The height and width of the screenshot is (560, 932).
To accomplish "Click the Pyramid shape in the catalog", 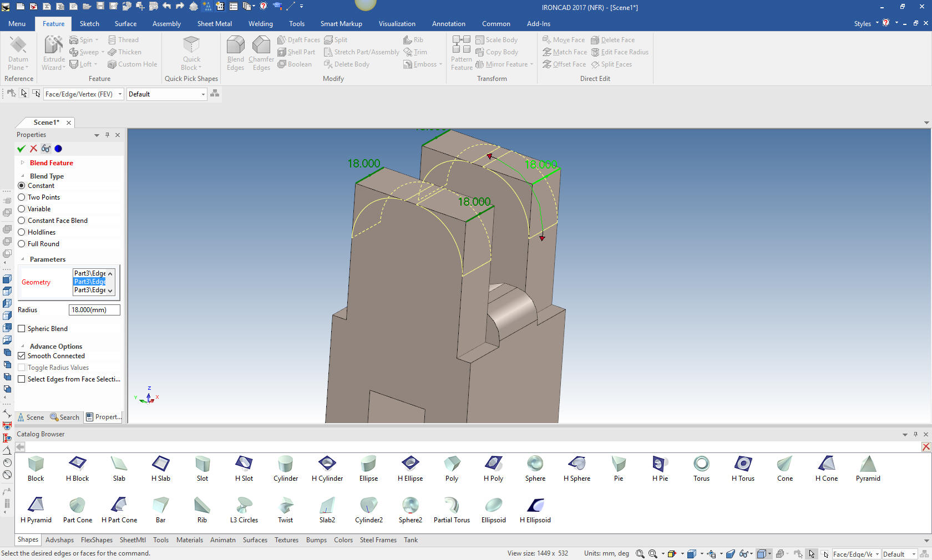I will click(868, 469).
